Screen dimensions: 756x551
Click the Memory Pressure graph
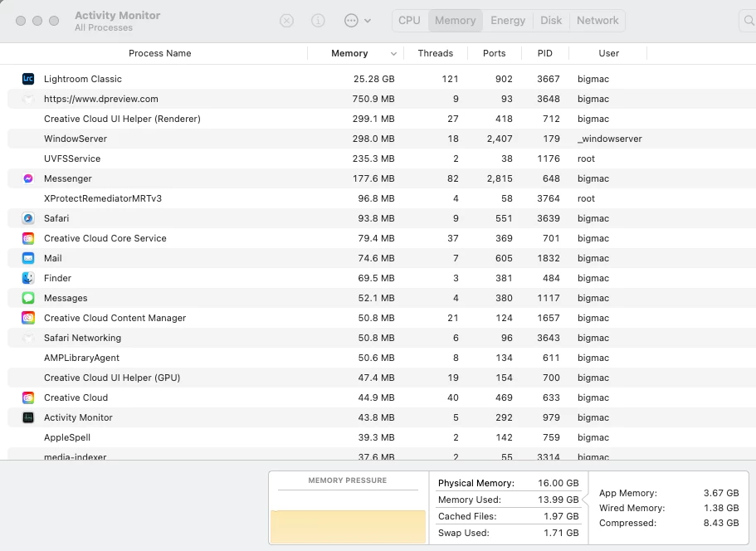pyautogui.click(x=348, y=527)
